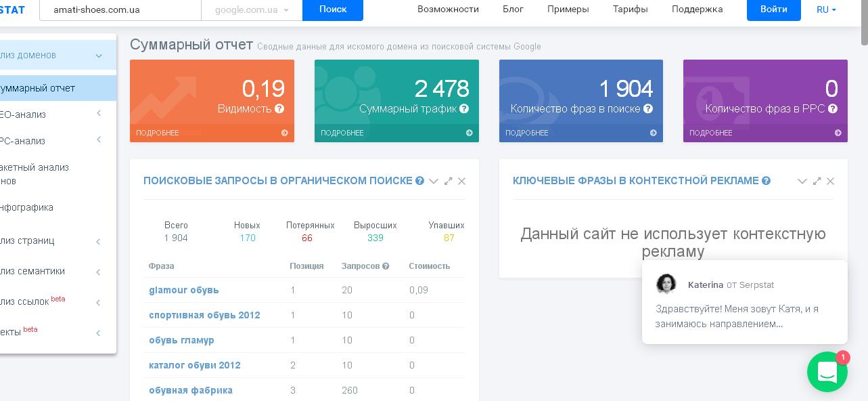Open help for Ключевые фразы в контекстной рекламе
Viewport: 868px width, 401px height.
(766, 181)
